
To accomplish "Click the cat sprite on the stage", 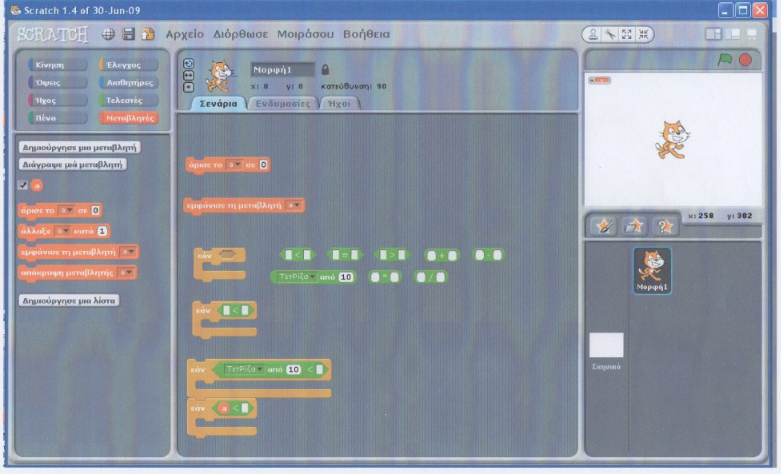I will pos(672,140).
